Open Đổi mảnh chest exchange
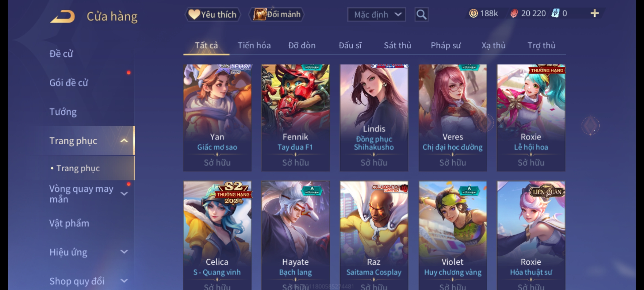Screen dimensions: 644x290 tap(276, 15)
